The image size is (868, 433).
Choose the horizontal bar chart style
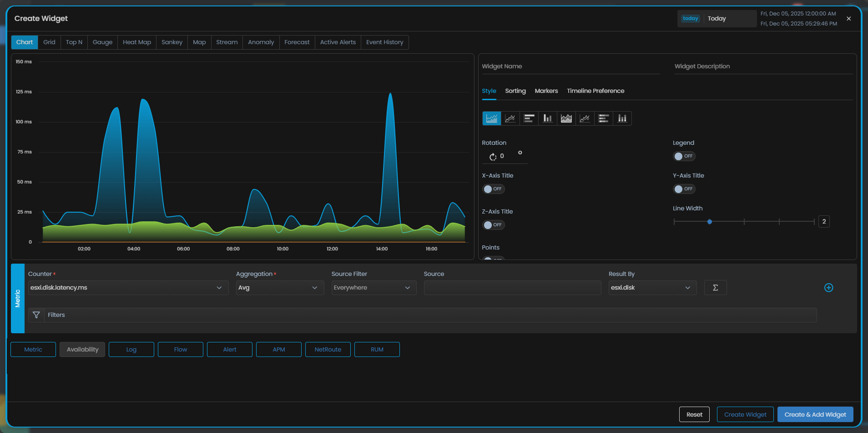(x=529, y=118)
